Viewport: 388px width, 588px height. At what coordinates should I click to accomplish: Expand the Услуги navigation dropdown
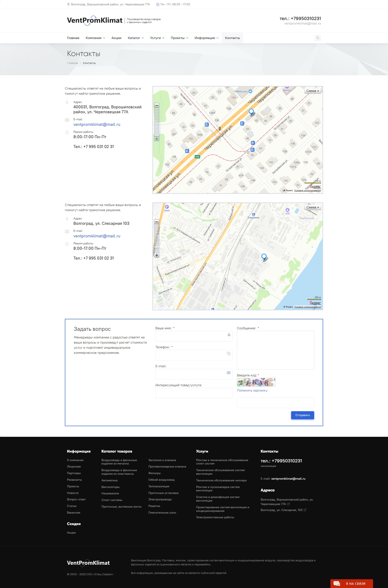tap(157, 38)
